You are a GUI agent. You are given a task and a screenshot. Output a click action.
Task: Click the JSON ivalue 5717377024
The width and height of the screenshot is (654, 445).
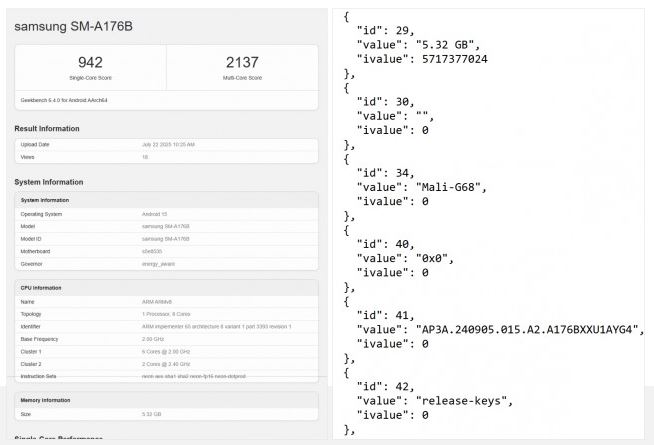[455, 59]
